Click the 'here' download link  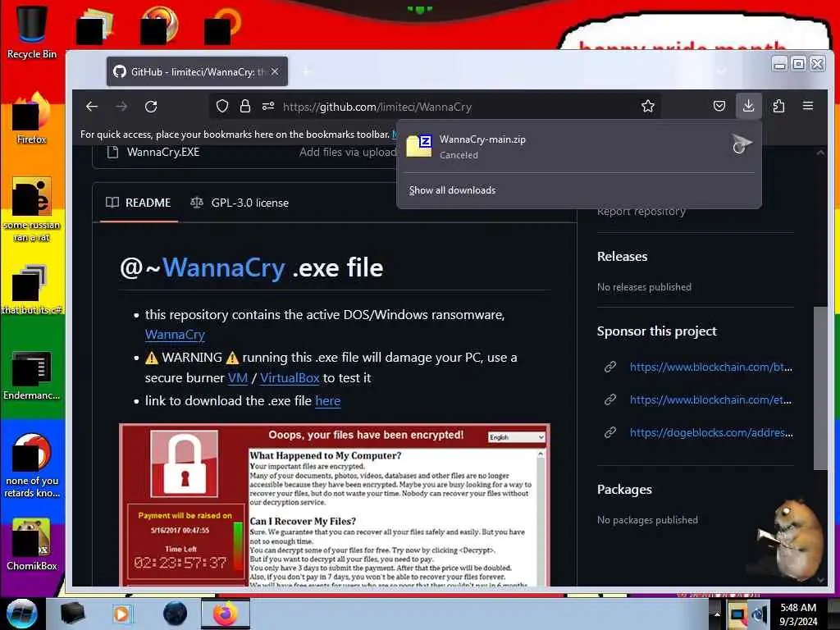coord(328,400)
